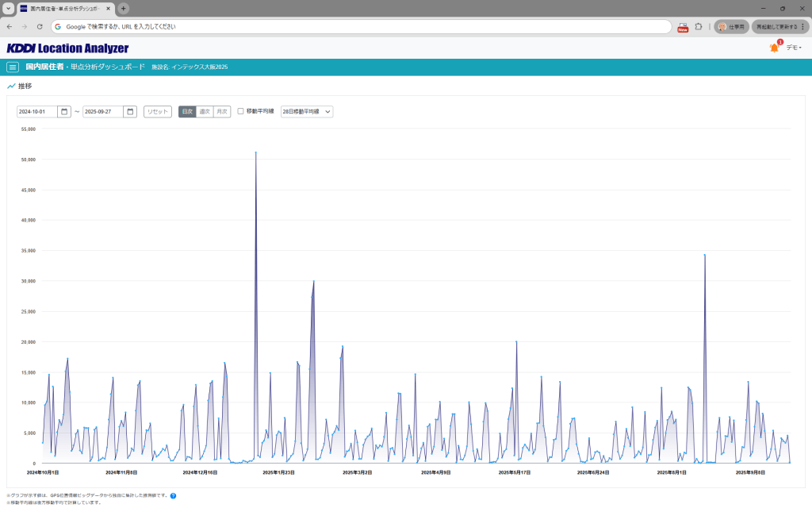Enable the 移動平均線 checkbox
Screen dimensions: 812x508
click(x=241, y=112)
